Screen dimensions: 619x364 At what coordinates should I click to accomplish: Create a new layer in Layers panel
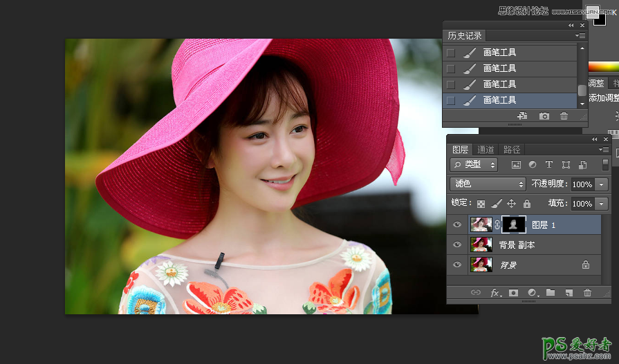(569, 293)
